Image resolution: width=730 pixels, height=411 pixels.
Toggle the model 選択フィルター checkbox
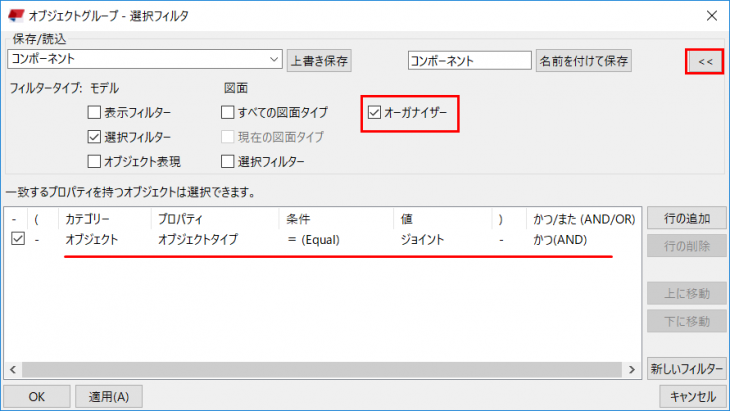coord(94,137)
